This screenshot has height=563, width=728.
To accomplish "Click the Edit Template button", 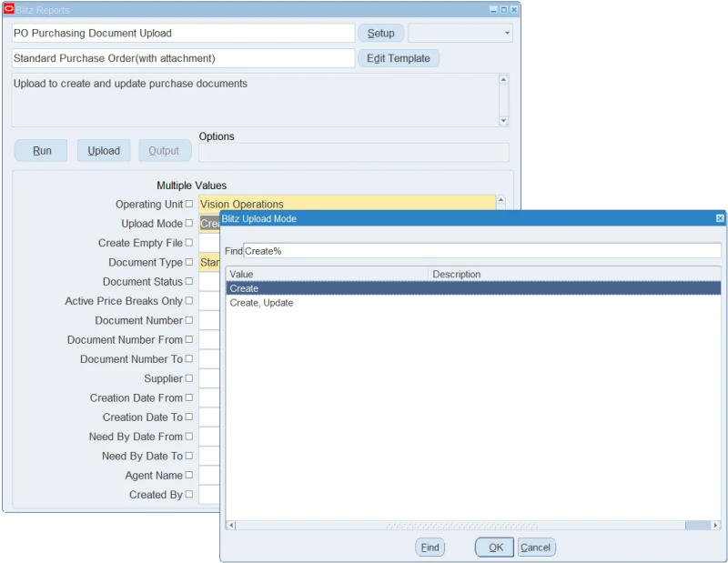I will point(399,58).
